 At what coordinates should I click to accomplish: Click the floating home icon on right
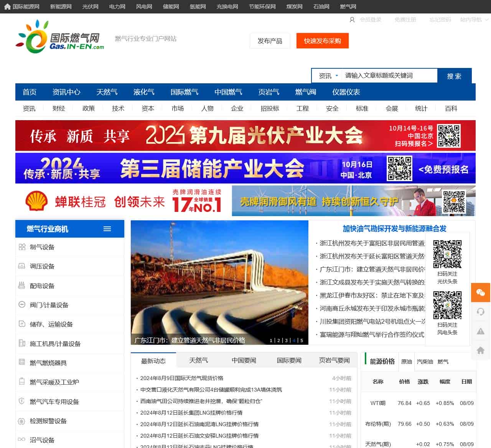coord(481,350)
